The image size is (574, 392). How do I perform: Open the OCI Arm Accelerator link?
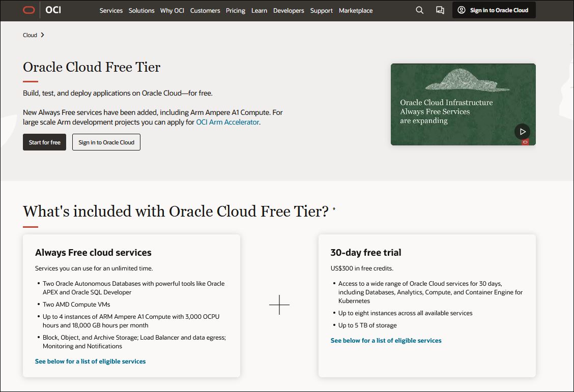pos(227,122)
